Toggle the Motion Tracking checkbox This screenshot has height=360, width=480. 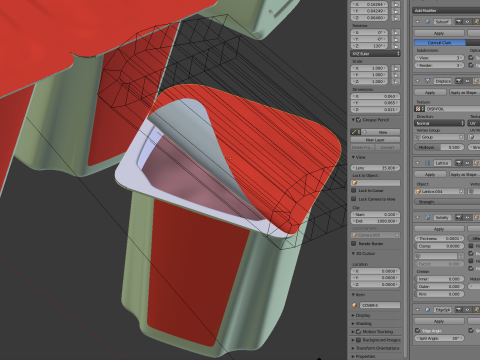pyautogui.click(x=359, y=332)
